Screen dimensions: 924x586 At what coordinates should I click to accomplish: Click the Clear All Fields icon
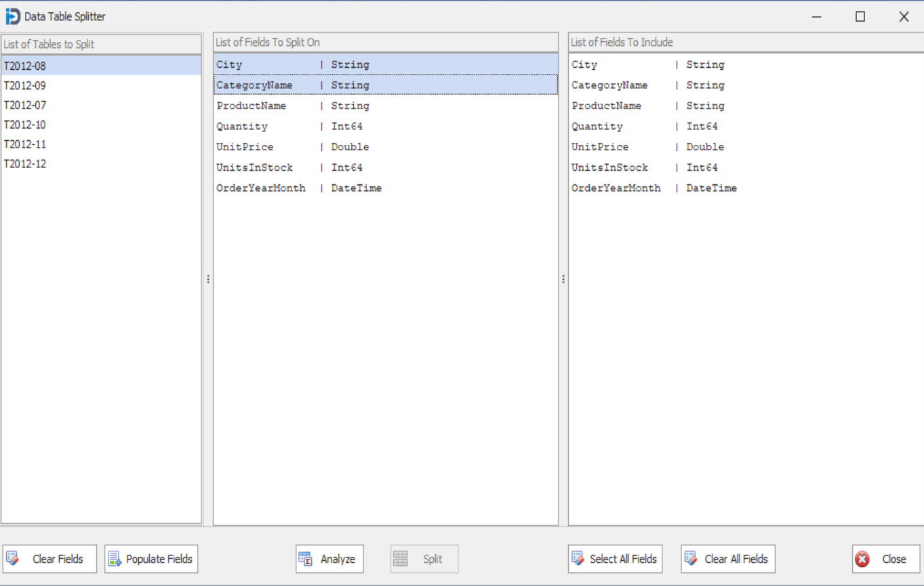click(691, 558)
